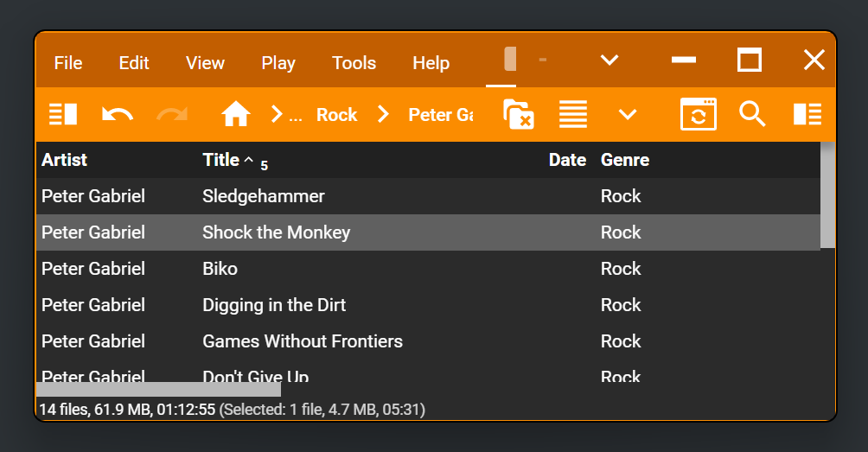Open the Play menu
Image resolution: width=868 pixels, height=452 pixels.
[x=278, y=63]
